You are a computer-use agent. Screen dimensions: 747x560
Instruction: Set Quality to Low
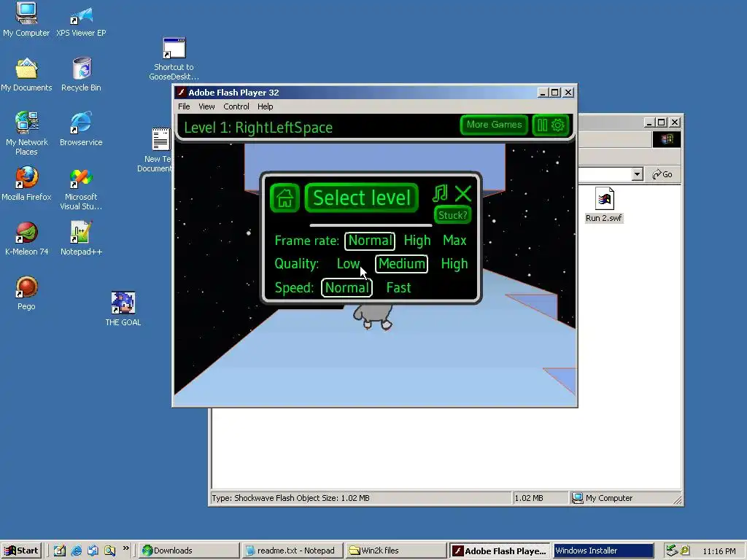pos(348,264)
